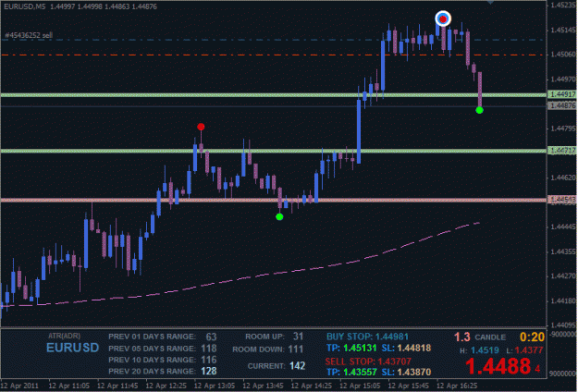578x392 pixels.
Task: Click the CURRENT value 142
Action: pyautogui.click(x=298, y=366)
